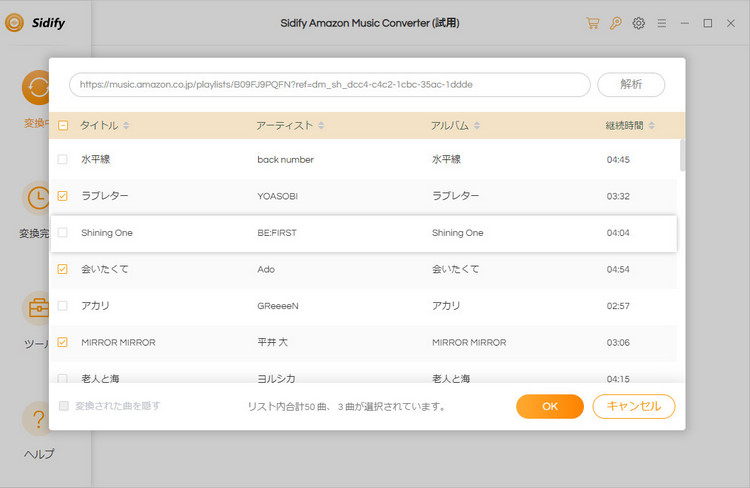
Task: Click duration 02:57 cell
Action: pos(618,306)
